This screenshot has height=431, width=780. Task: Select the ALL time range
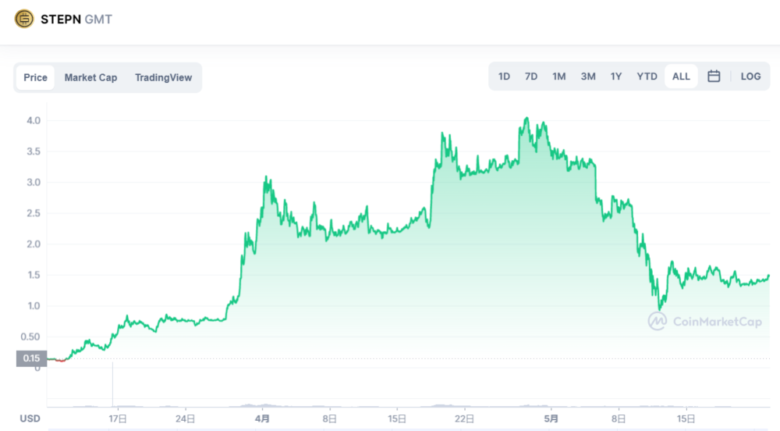coord(681,77)
